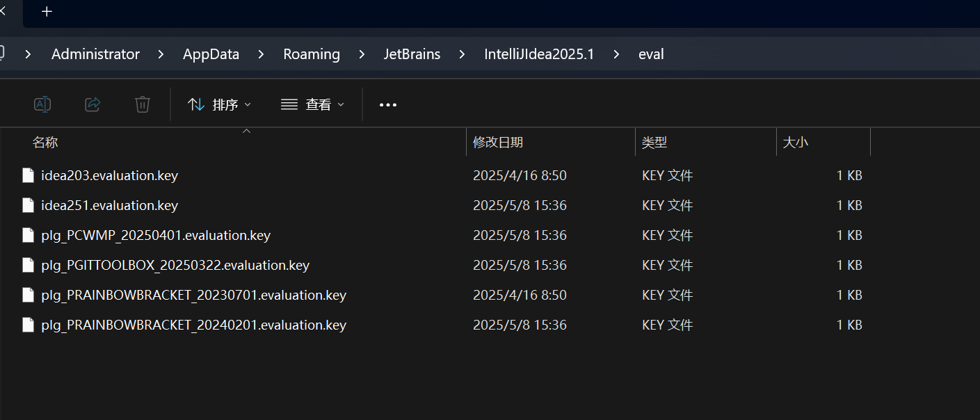980x420 pixels.
Task: Expand the chevron between AppData and Roaming
Action: (x=261, y=54)
